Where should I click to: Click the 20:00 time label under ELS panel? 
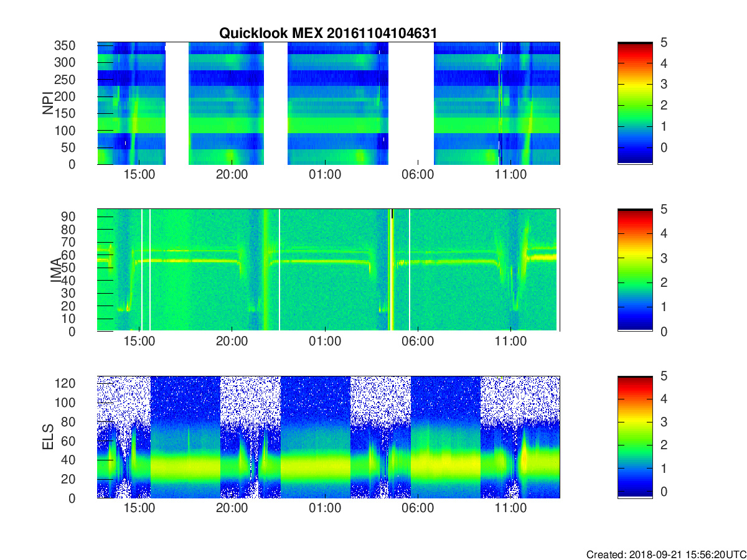[x=232, y=509]
